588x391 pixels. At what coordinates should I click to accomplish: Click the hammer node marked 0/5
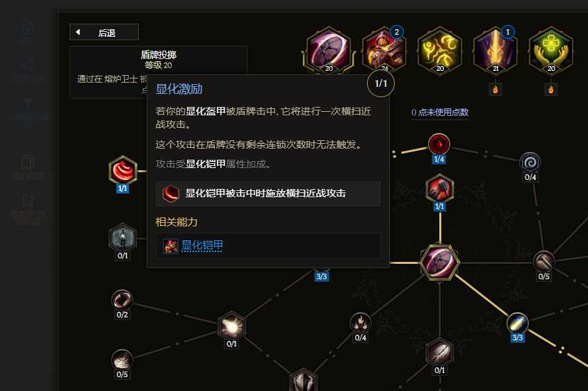tap(544, 261)
